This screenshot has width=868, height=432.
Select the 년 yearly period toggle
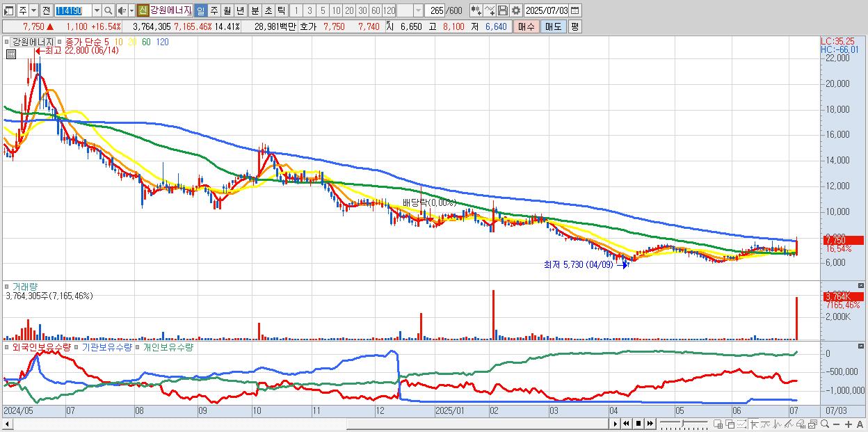(x=241, y=11)
